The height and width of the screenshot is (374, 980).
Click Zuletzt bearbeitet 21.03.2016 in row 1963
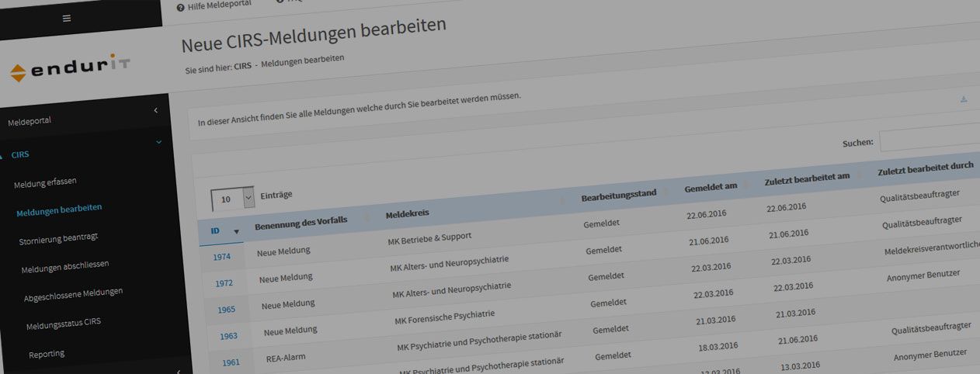pyautogui.click(x=796, y=314)
